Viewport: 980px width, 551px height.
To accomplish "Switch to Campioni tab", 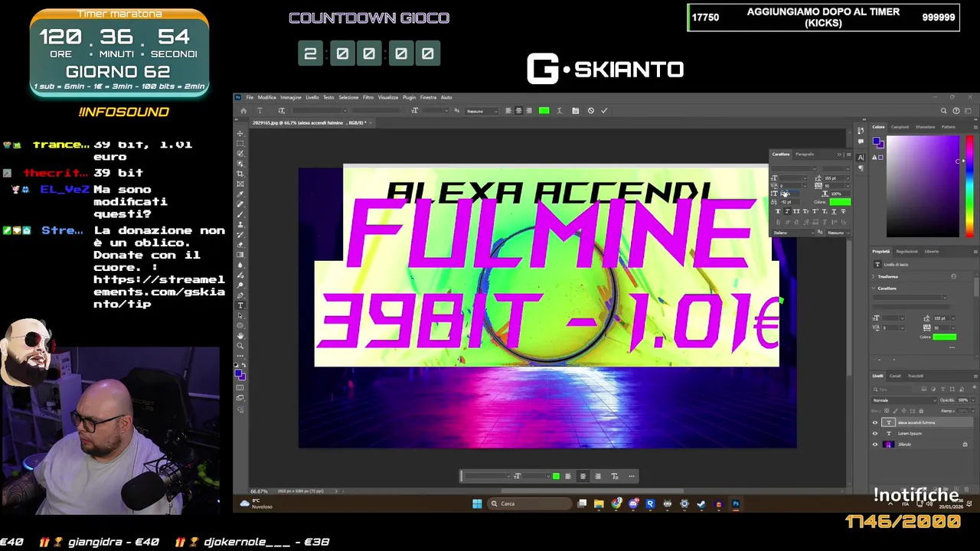I will click(900, 127).
